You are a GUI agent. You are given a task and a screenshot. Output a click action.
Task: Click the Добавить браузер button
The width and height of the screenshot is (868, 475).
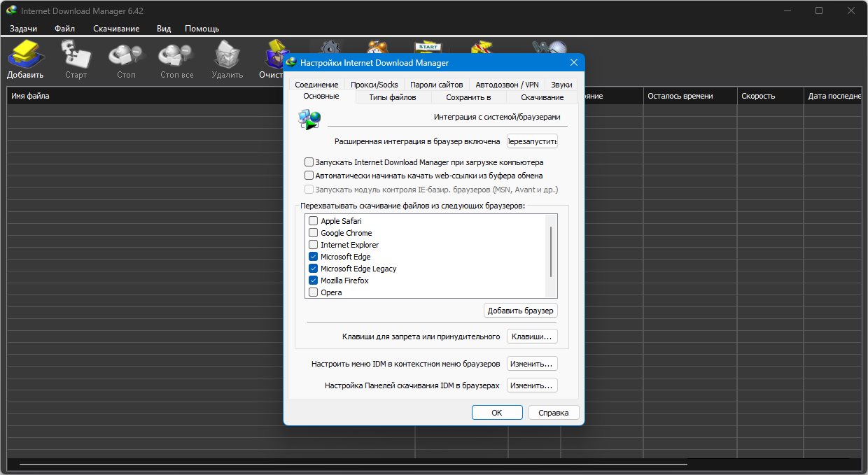(x=520, y=311)
